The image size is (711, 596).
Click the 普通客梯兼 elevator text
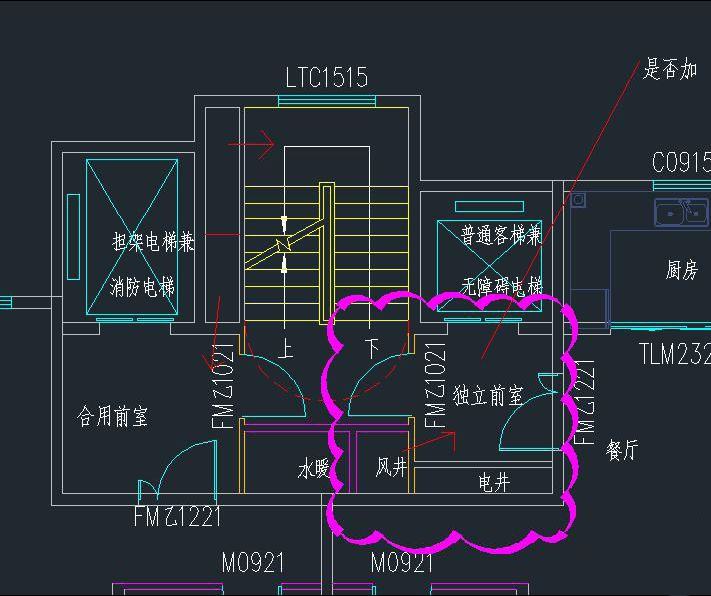tap(501, 236)
